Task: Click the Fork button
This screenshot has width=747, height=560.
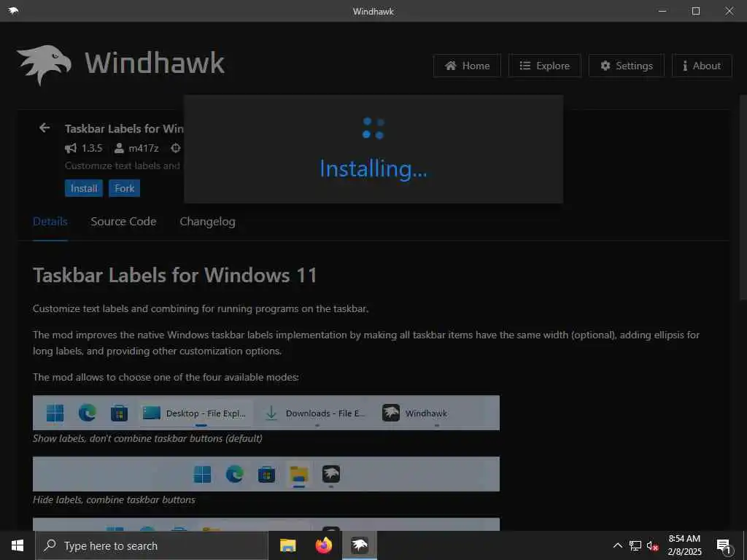Action: [x=124, y=188]
